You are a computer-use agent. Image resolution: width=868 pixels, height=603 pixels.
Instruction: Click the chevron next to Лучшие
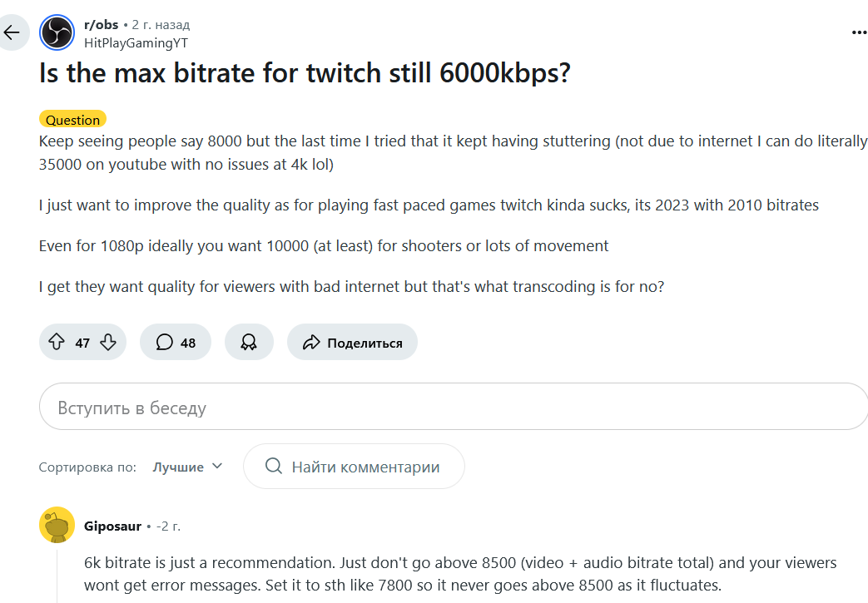(217, 467)
